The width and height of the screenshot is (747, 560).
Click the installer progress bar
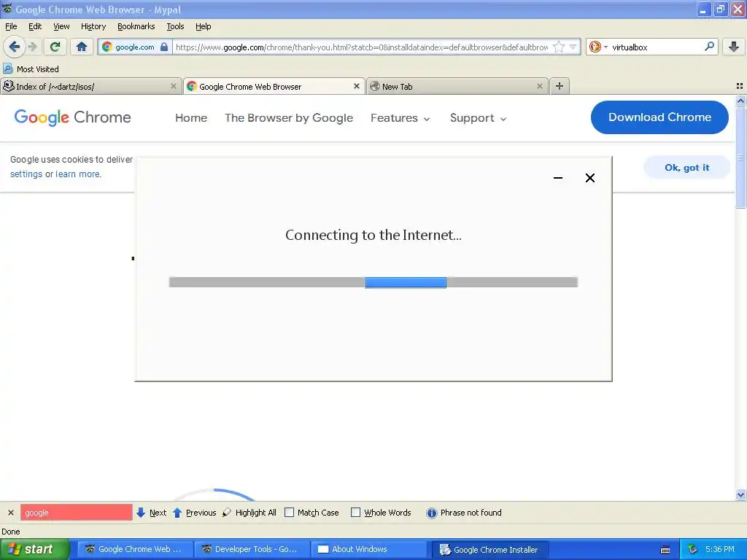click(373, 282)
